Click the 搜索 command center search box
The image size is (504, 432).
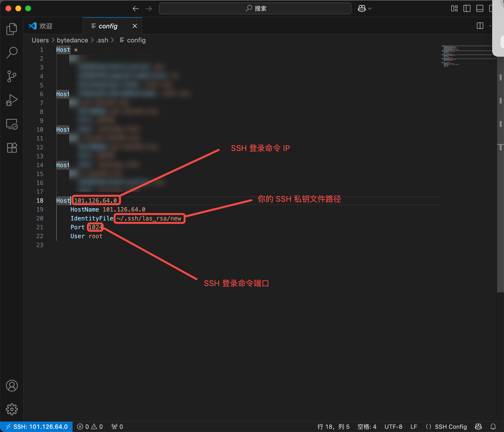click(x=255, y=9)
